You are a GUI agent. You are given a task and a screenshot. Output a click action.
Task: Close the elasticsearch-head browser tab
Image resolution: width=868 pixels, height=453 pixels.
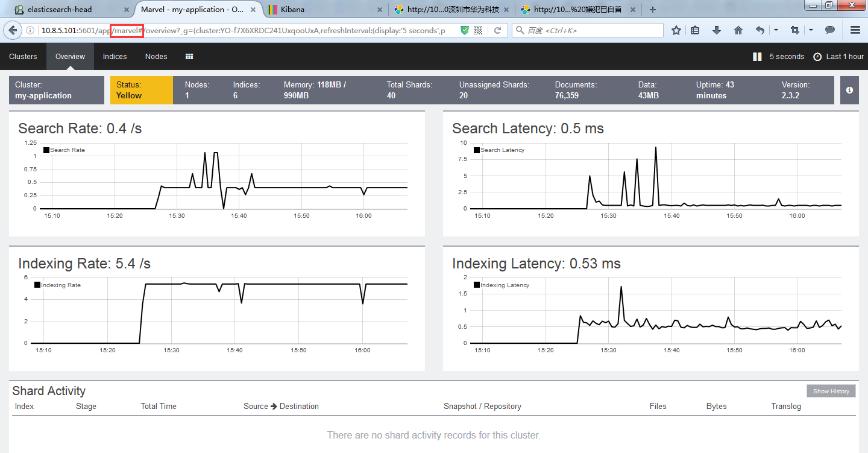point(125,10)
